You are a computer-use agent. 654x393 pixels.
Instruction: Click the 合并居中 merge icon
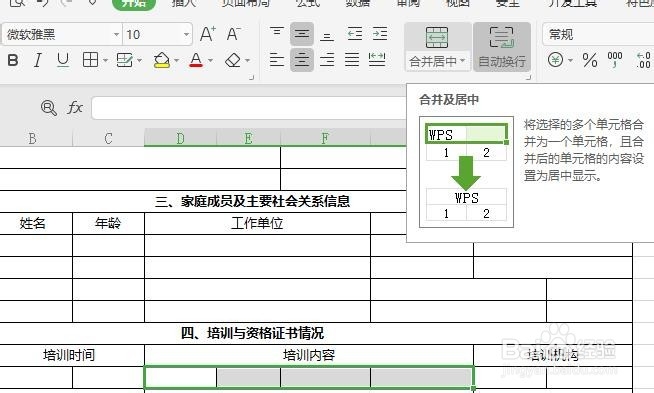(437, 38)
